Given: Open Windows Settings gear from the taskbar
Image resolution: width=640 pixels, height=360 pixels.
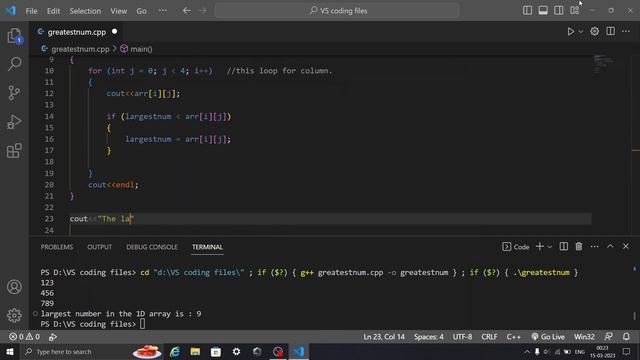Looking at the screenshot, I should tap(236, 351).
